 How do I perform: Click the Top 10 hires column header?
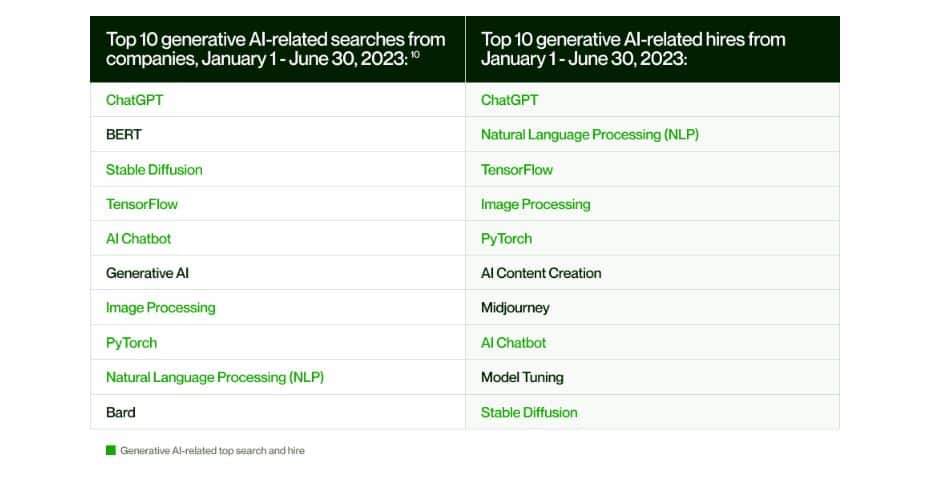(633, 49)
